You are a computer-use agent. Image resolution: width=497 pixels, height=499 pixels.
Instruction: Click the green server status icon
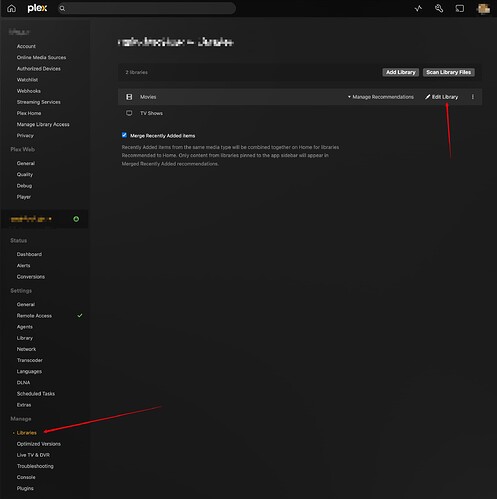click(76, 219)
